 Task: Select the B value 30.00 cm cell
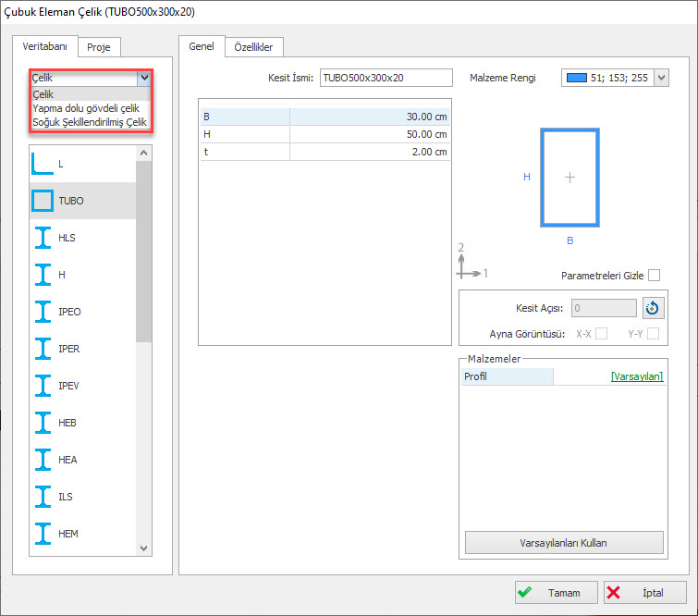(370, 117)
